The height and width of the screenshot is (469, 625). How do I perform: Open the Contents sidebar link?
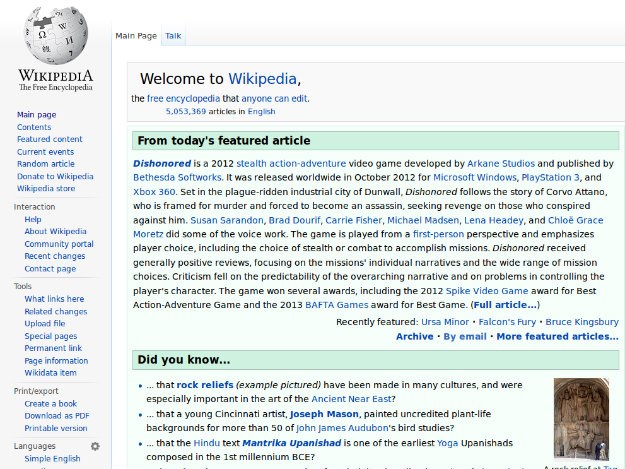point(34,127)
